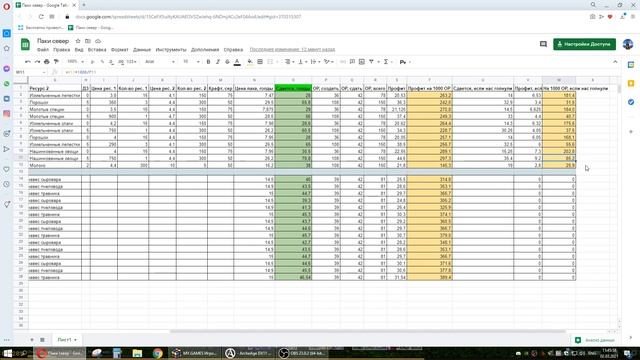Click the cell name box
This screenshot has height=360, width=640.
point(31,72)
